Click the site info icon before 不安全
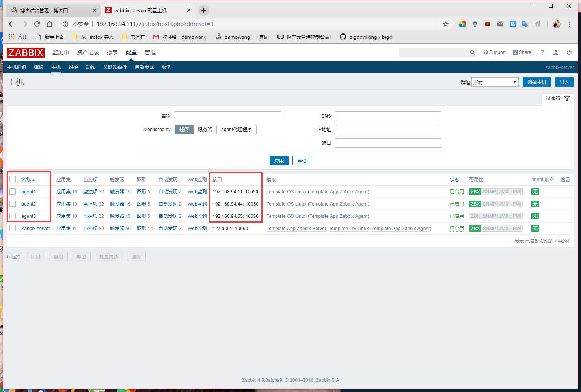581x392 pixels. [x=65, y=24]
